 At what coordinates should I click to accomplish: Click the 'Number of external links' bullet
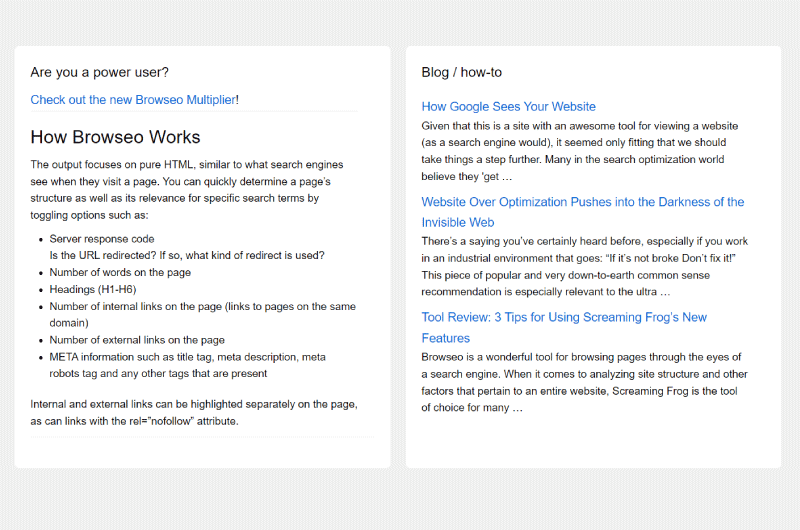click(137, 340)
